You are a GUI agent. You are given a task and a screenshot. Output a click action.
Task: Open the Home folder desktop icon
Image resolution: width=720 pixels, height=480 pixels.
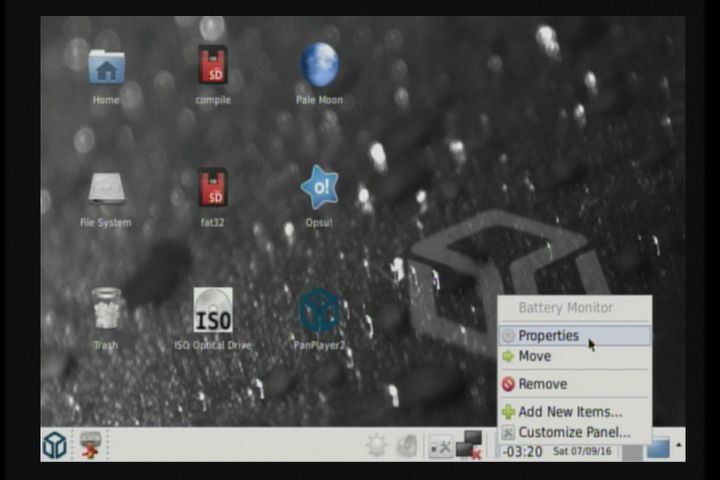pos(106,68)
